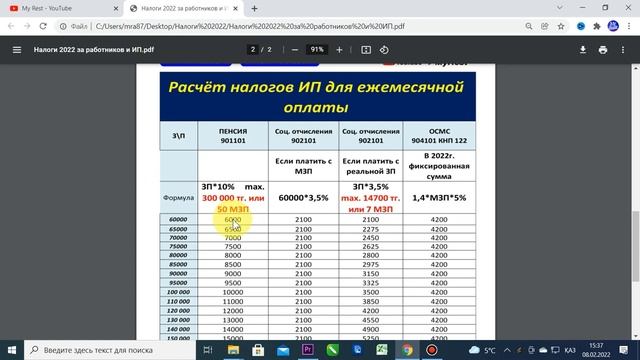Open the Extensions puzzle icon

coord(597,26)
